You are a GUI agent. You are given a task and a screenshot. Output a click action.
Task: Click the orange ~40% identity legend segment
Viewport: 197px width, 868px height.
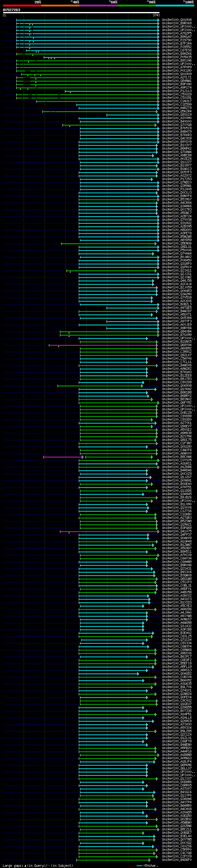60,6
